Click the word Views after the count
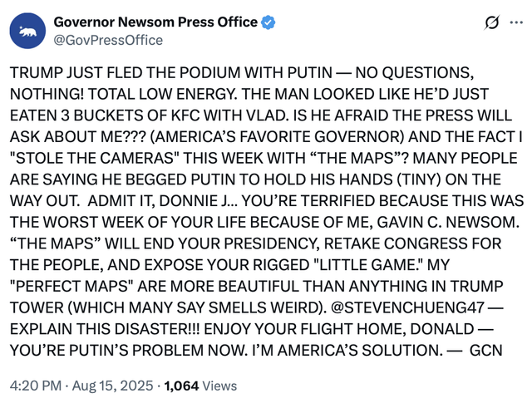 point(219,386)
